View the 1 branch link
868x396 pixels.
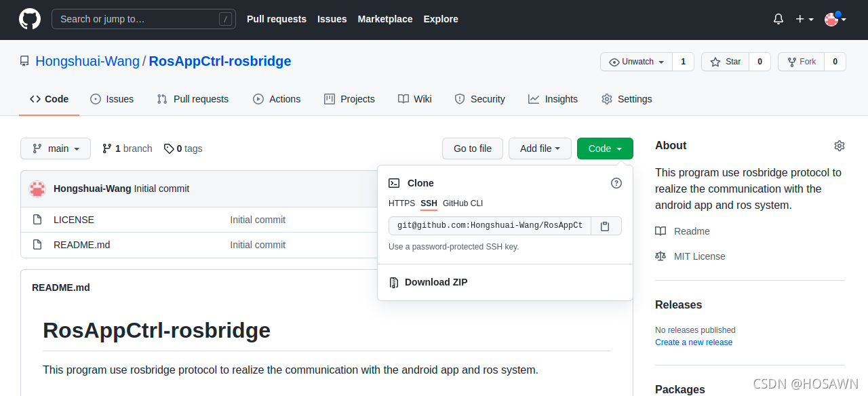tap(127, 148)
